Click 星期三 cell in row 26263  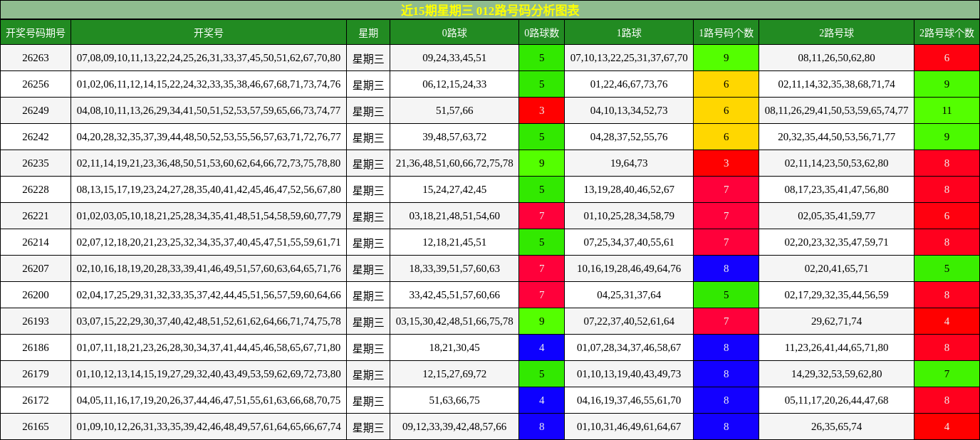[x=368, y=58]
